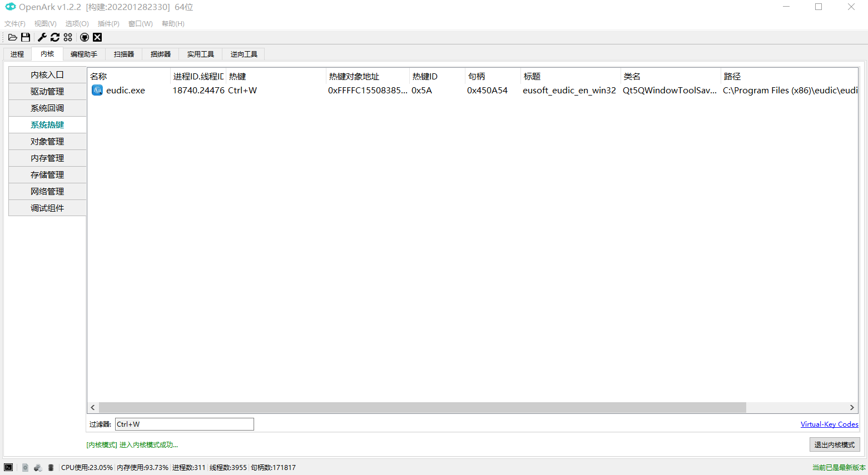Open the console icon in status bar

click(8, 467)
